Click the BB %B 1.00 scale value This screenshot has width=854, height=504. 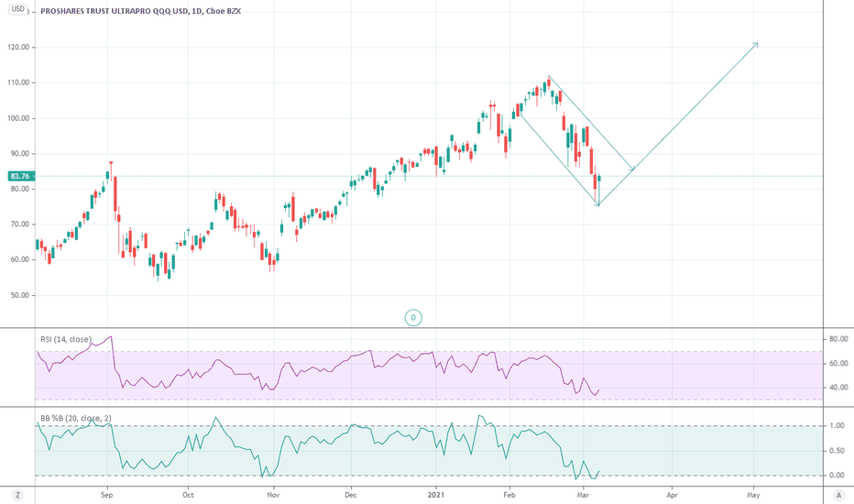(836, 425)
